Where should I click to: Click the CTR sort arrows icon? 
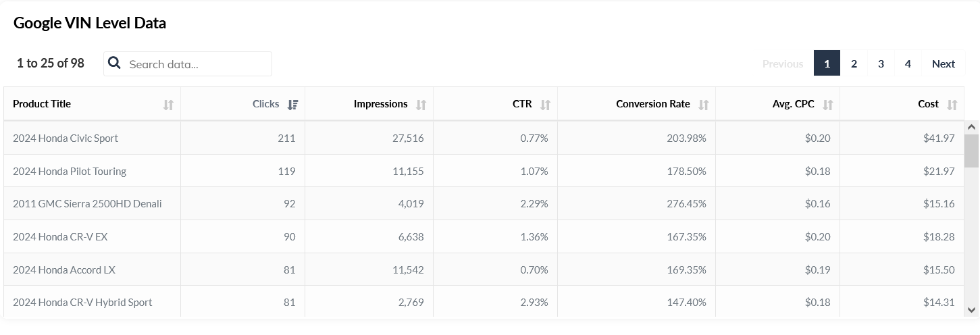click(x=545, y=105)
